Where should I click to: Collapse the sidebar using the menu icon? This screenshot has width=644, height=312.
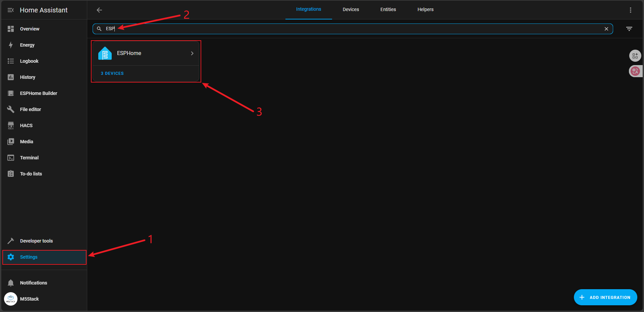[x=11, y=10]
